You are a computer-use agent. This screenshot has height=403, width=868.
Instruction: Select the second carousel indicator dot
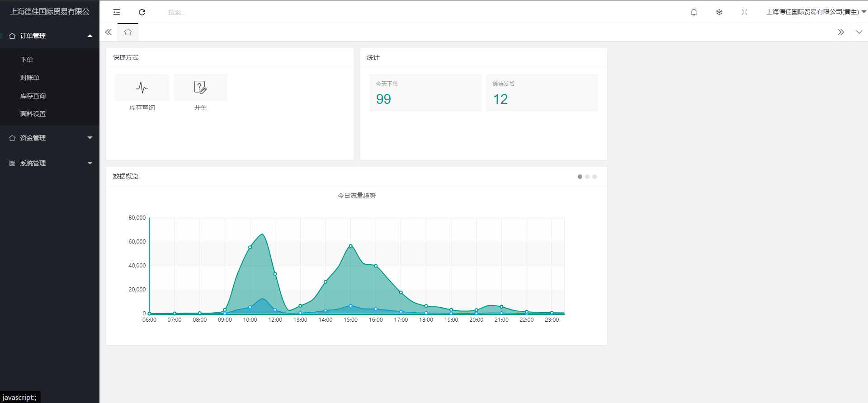tap(587, 177)
